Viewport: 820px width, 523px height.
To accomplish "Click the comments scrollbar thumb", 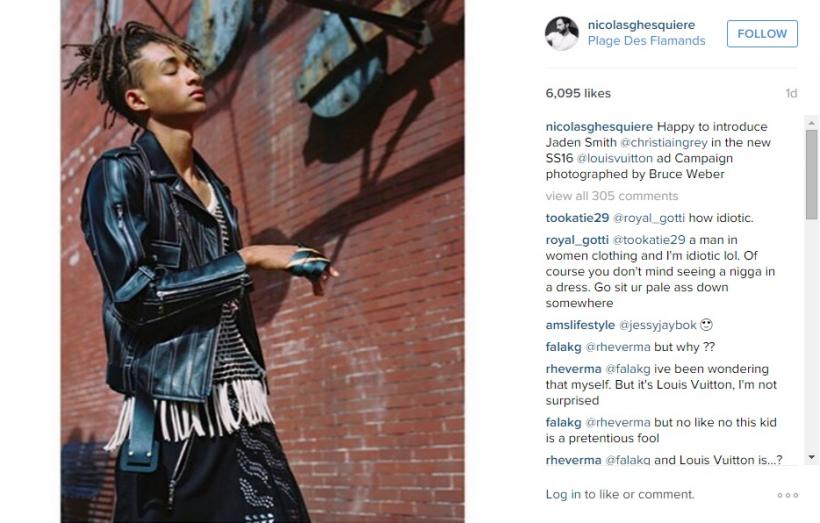I will tap(812, 175).
